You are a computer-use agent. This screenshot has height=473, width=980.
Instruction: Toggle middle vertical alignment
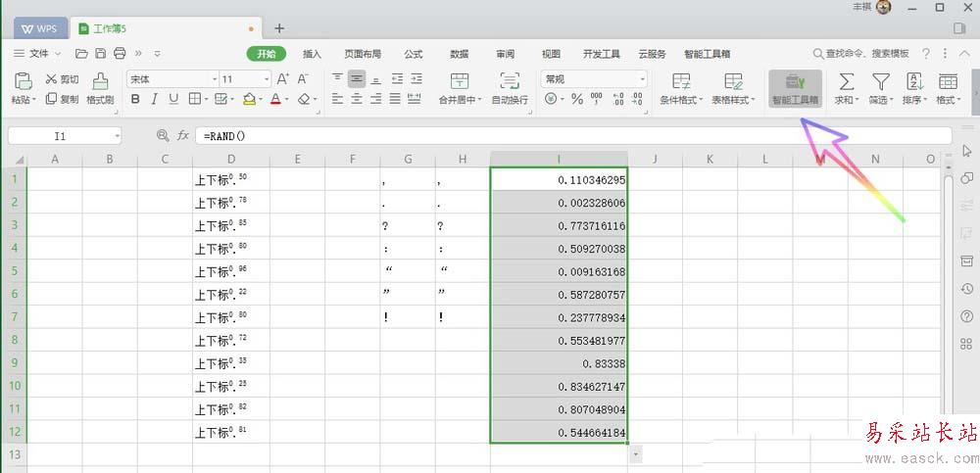[357, 78]
